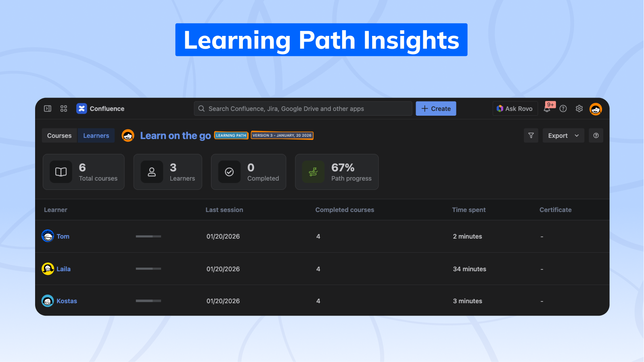Open the notifications bell

pos(547,108)
